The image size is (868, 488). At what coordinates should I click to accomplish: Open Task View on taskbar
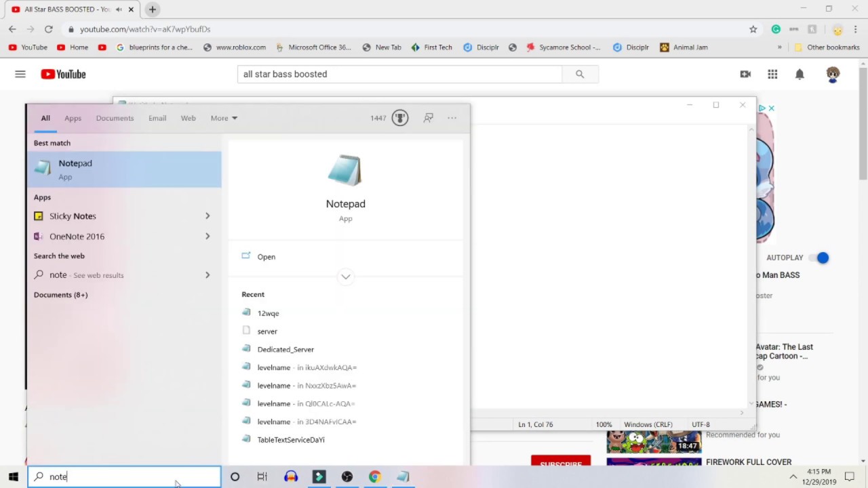tap(262, 476)
